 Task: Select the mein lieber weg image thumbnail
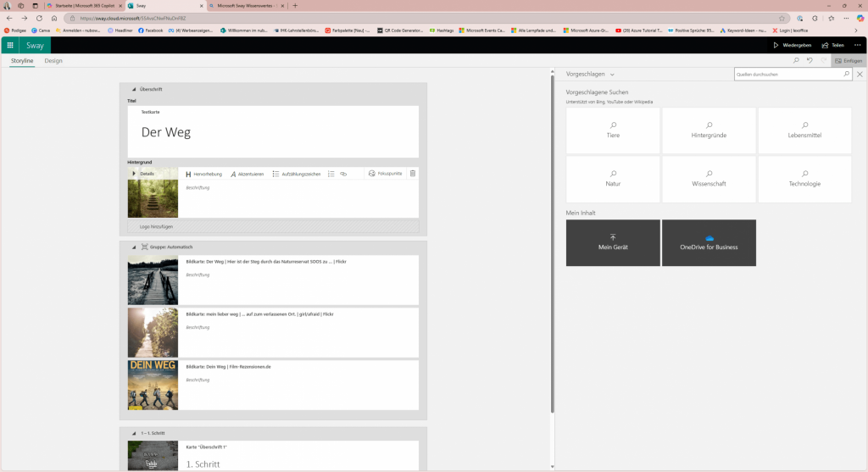(x=153, y=332)
